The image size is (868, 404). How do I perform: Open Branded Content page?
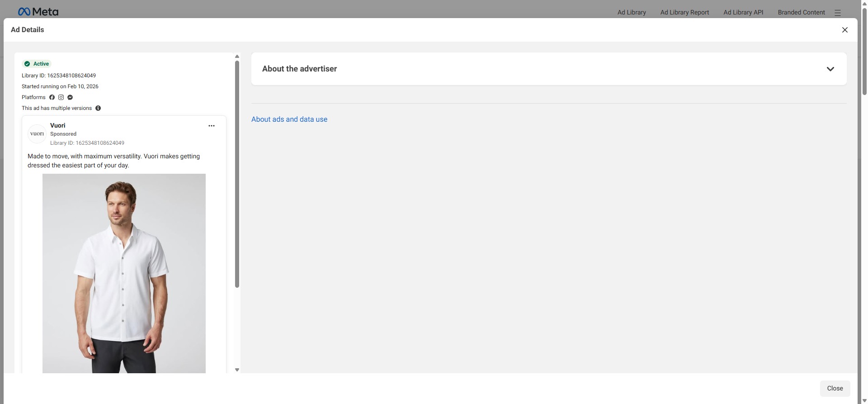(801, 12)
